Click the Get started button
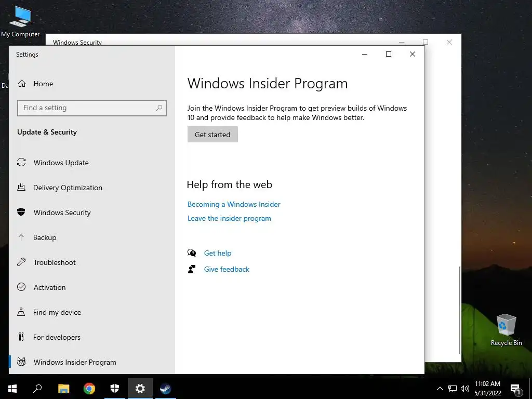The image size is (532, 399). coord(212,135)
